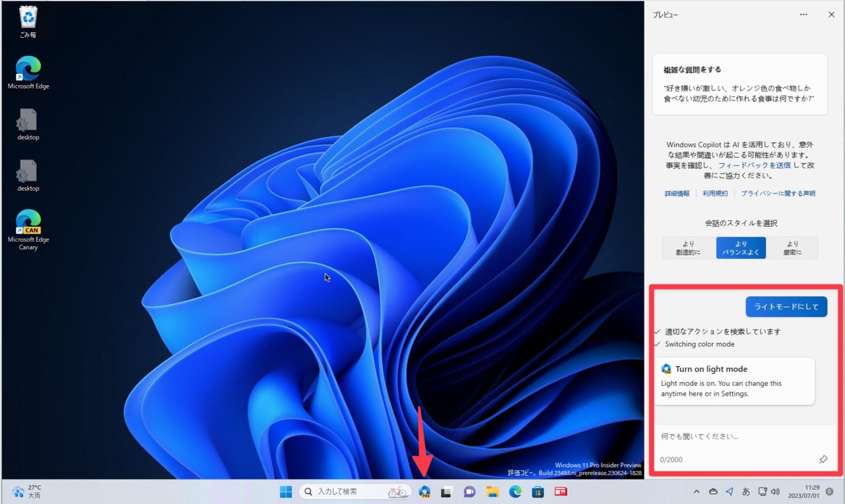Select the より創造的に conversation style
This screenshot has width=845, height=504.
(x=688, y=247)
